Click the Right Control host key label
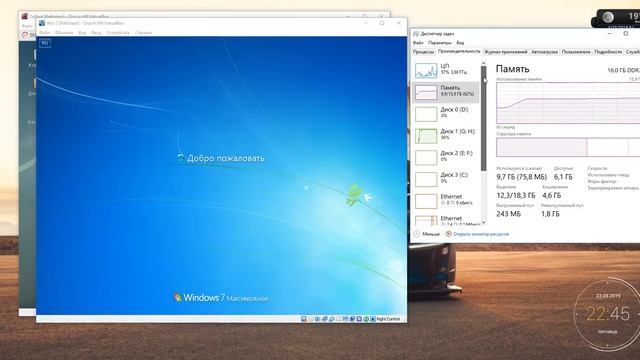Viewport: 640px width, 360px height. (388, 319)
